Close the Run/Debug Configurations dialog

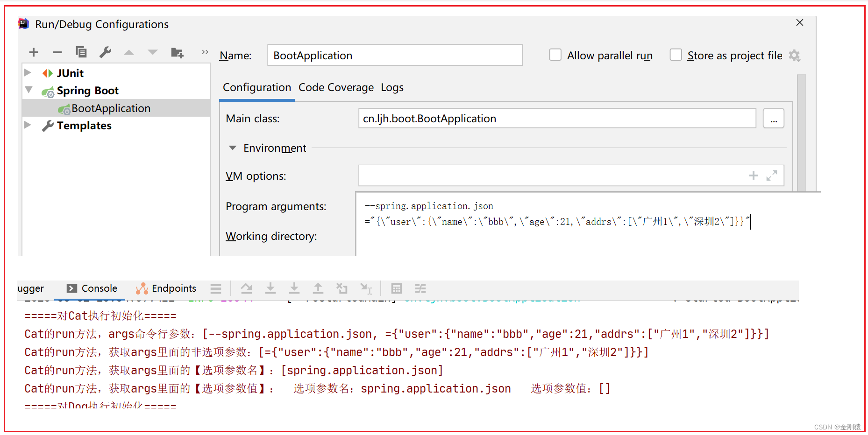[x=800, y=22]
